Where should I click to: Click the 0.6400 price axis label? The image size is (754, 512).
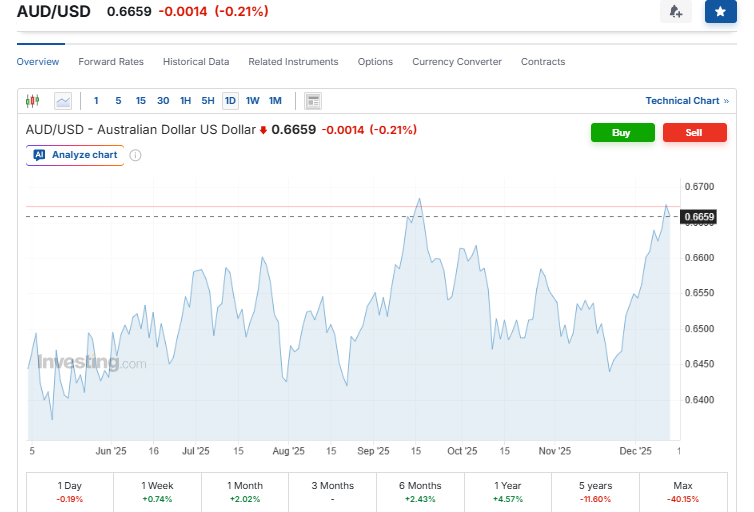(699, 400)
